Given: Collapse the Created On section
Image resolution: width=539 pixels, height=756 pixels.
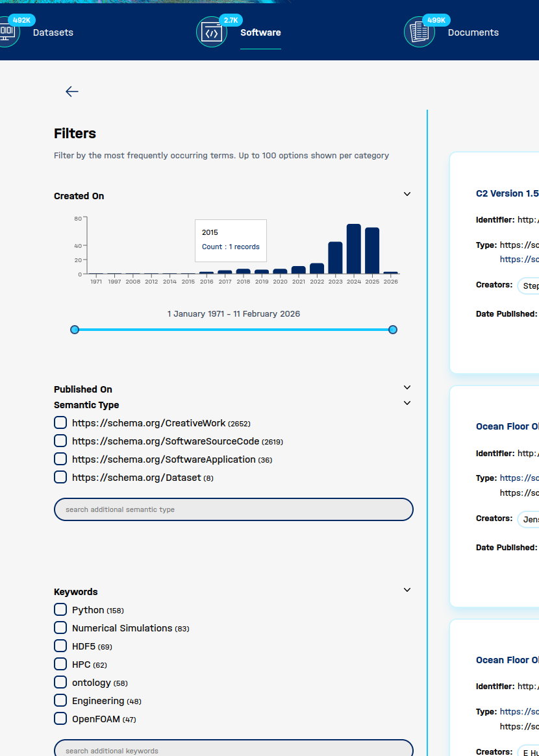Looking at the screenshot, I should 407,193.
